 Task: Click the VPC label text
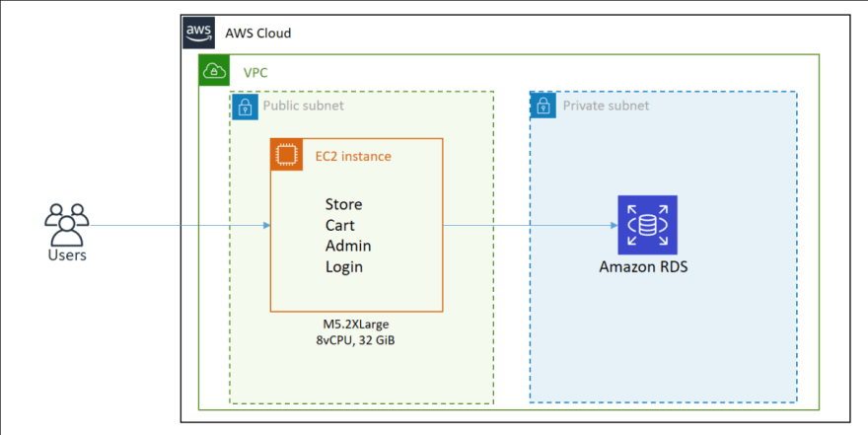point(255,73)
